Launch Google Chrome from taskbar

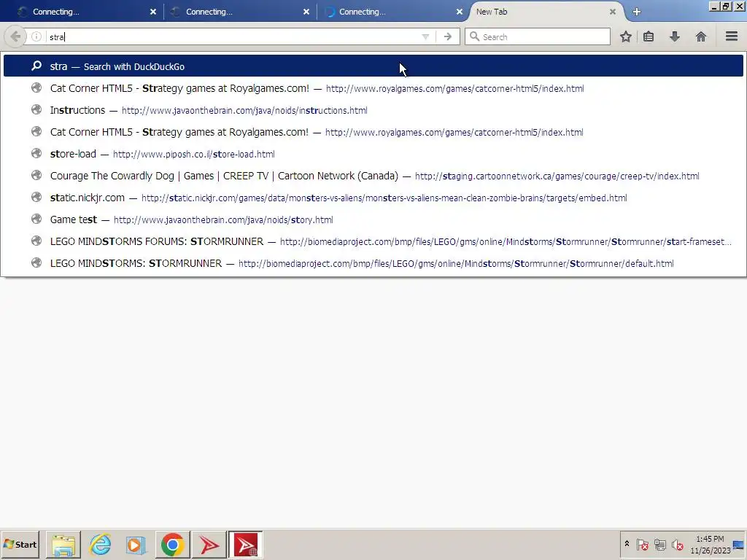(172, 544)
